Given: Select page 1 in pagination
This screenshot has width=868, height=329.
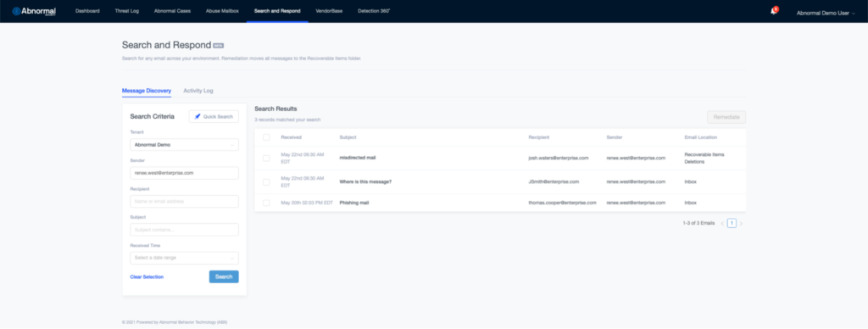Looking at the screenshot, I should [x=732, y=223].
